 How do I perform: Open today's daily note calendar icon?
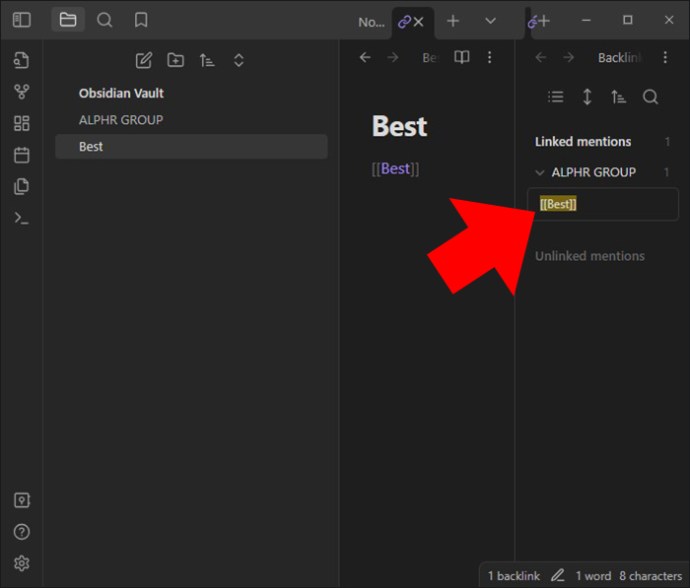[x=22, y=155]
